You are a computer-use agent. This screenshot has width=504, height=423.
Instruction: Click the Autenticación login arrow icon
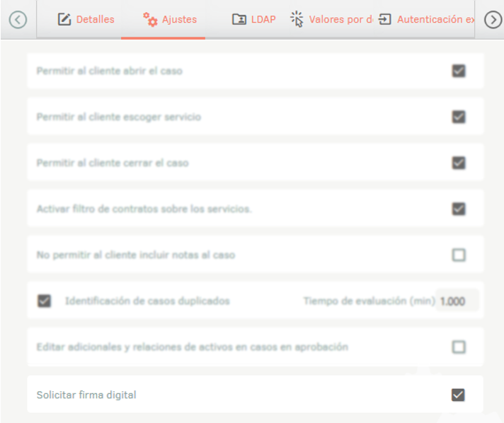coord(385,20)
